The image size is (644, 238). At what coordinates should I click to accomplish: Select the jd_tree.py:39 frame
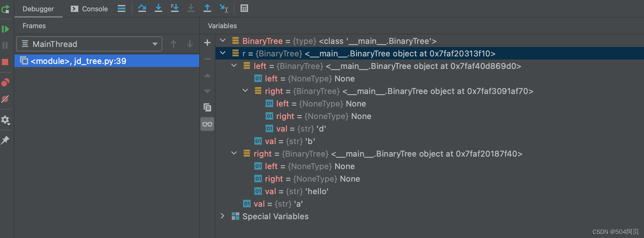(107, 61)
